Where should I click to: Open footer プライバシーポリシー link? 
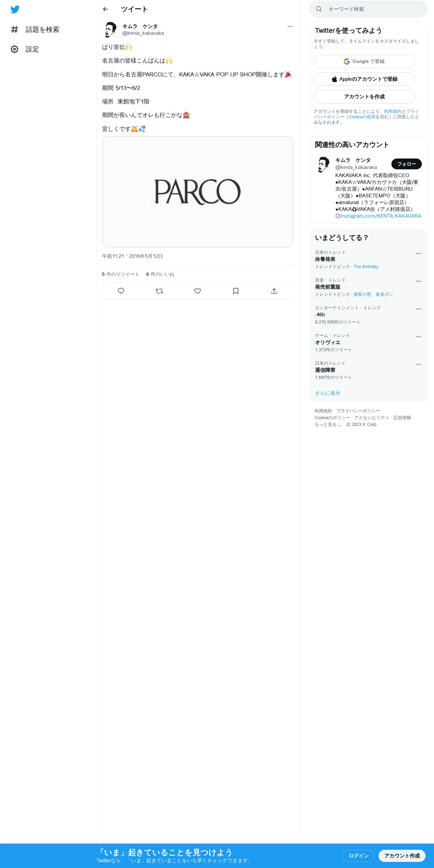click(358, 411)
